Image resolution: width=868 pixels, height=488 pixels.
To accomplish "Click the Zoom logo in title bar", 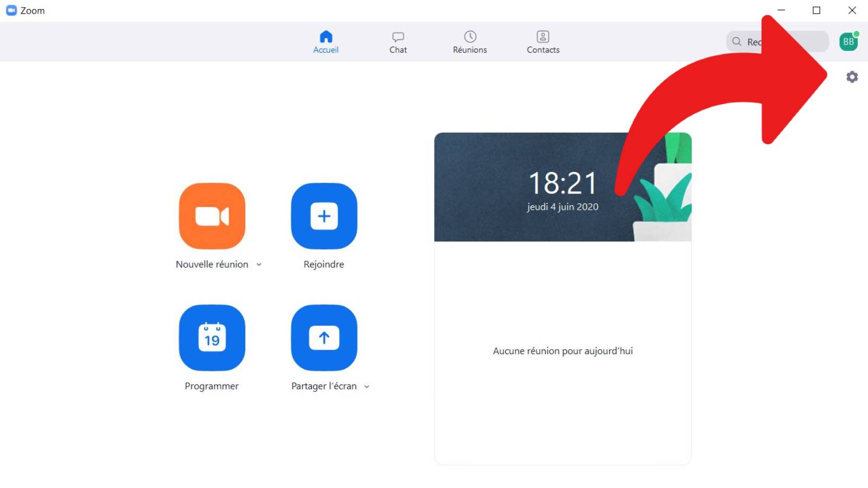I will click(11, 10).
